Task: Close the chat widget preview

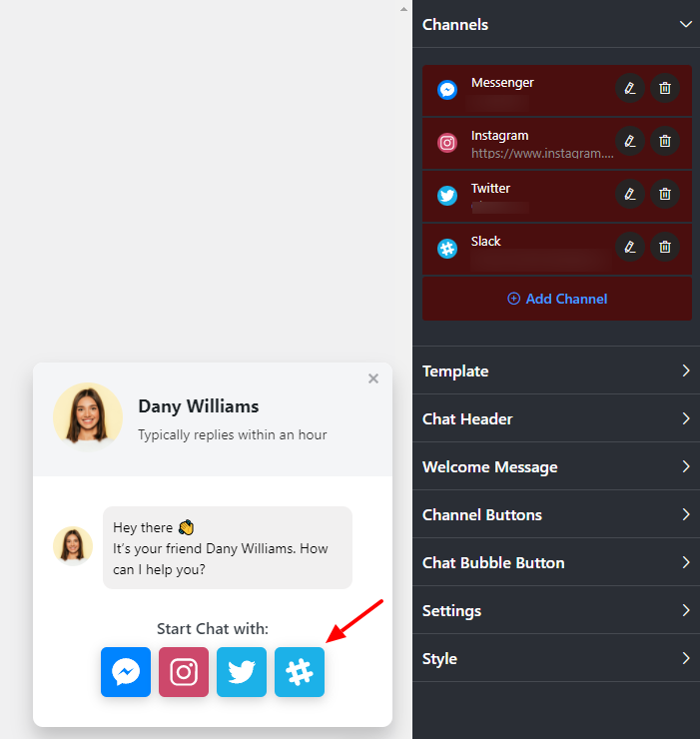Action: (x=373, y=378)
